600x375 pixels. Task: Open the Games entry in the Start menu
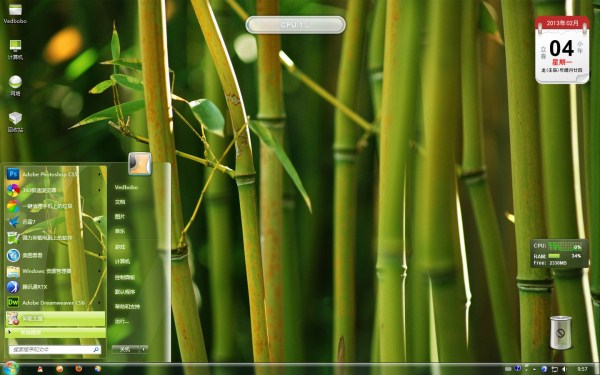click(x=120, y=247)
